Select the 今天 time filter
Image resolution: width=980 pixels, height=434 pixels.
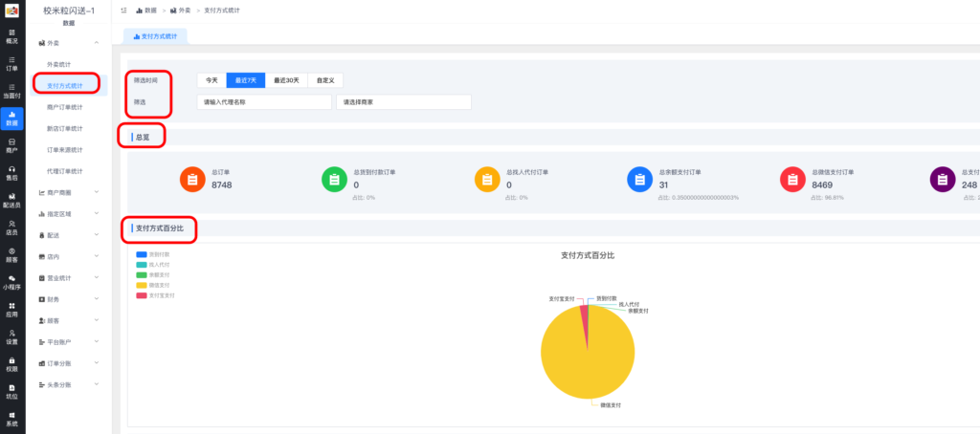tap(212, 80)
